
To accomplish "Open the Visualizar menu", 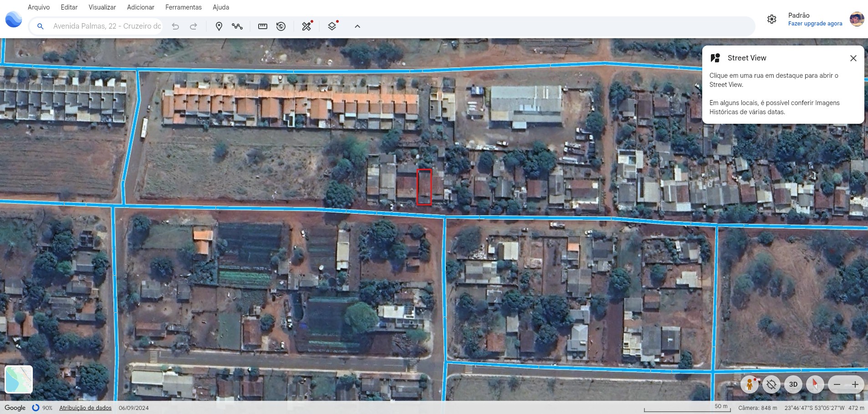I will click(x=102, y=7).
